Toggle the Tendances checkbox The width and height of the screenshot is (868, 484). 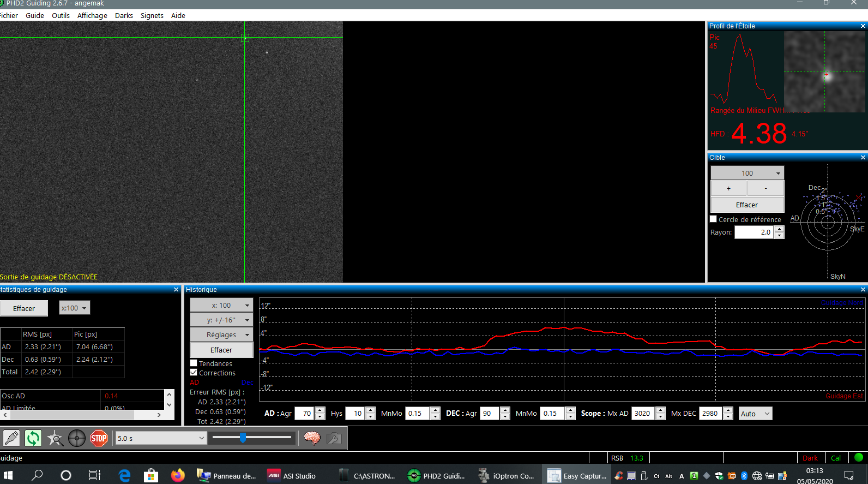coord(194,363)
